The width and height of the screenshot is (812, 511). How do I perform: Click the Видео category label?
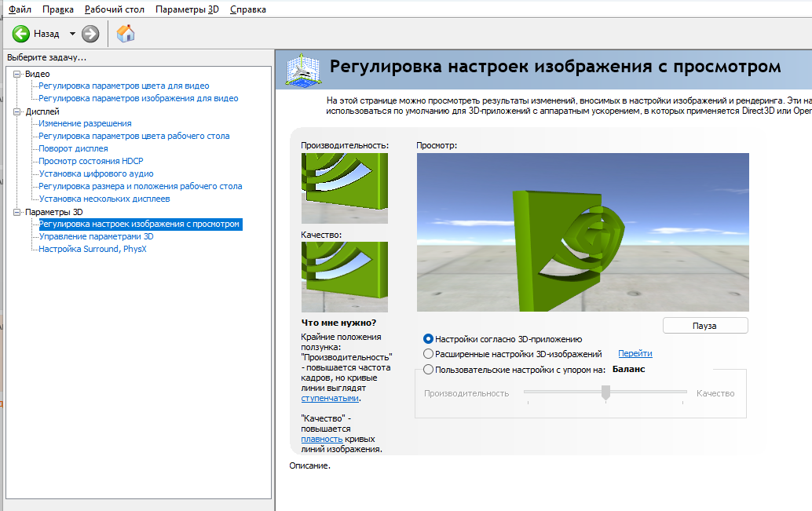pos(37,74)
